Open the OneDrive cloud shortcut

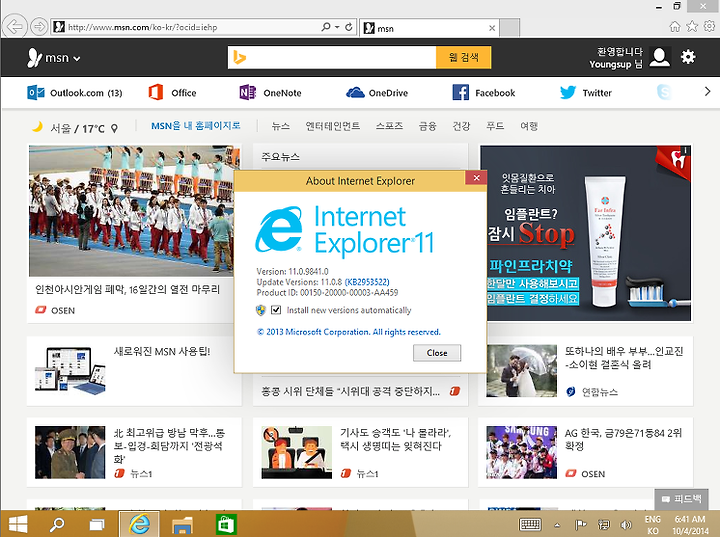[x=377, y=93]
